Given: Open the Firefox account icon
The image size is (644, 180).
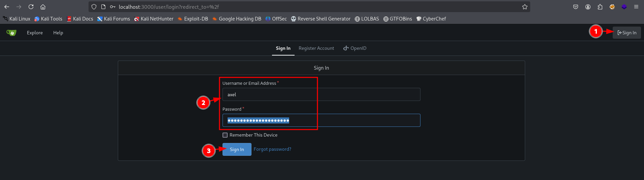Looking at the screenshot, I should 588,7.
